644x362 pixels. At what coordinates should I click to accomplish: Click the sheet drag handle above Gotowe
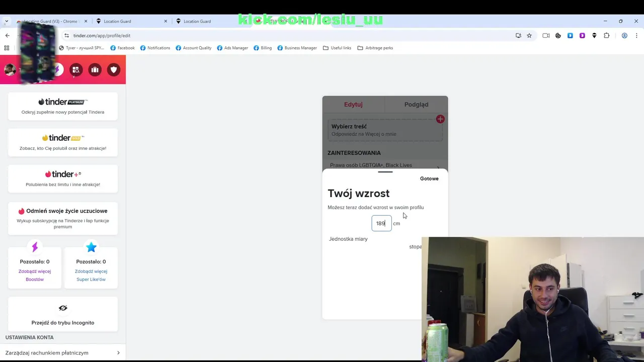[385, 172]
